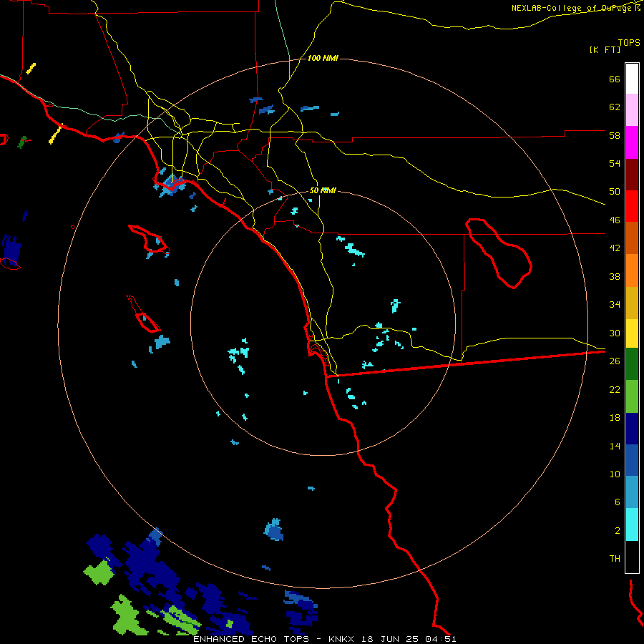Click the 'TOPS' legend title
644x644 pixels.
tap(629, 42)
